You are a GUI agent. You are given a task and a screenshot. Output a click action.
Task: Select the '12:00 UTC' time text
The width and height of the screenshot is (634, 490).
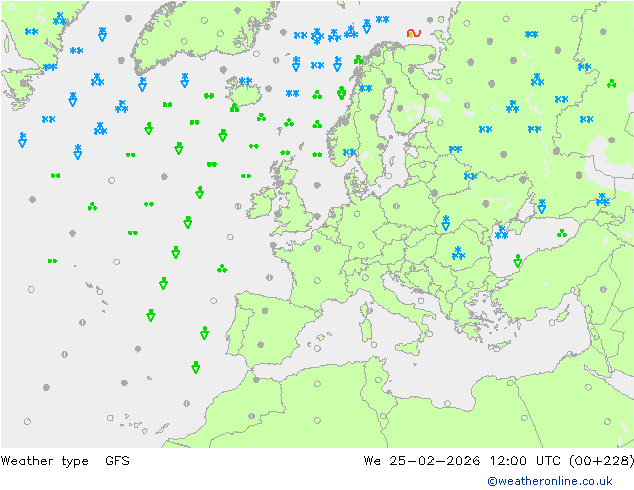tap(525, 461)
